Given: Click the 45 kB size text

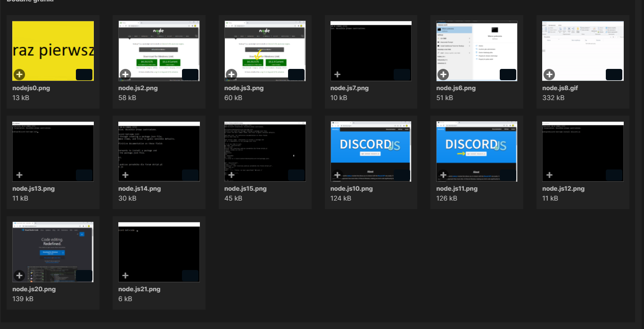Looking at the screenshot, I should [233, 198].
